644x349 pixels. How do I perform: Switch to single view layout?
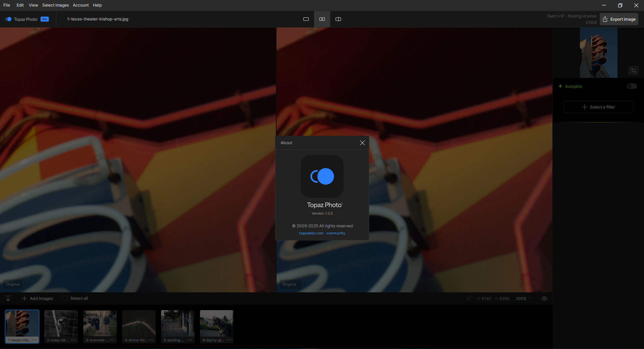click(x=306, y=19)
